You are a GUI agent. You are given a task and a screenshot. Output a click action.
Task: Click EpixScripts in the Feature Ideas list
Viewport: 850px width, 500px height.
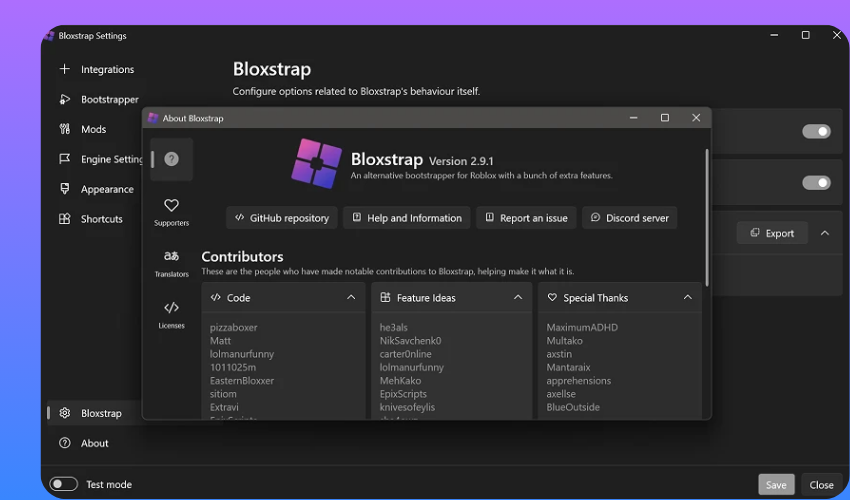(403, 394)
